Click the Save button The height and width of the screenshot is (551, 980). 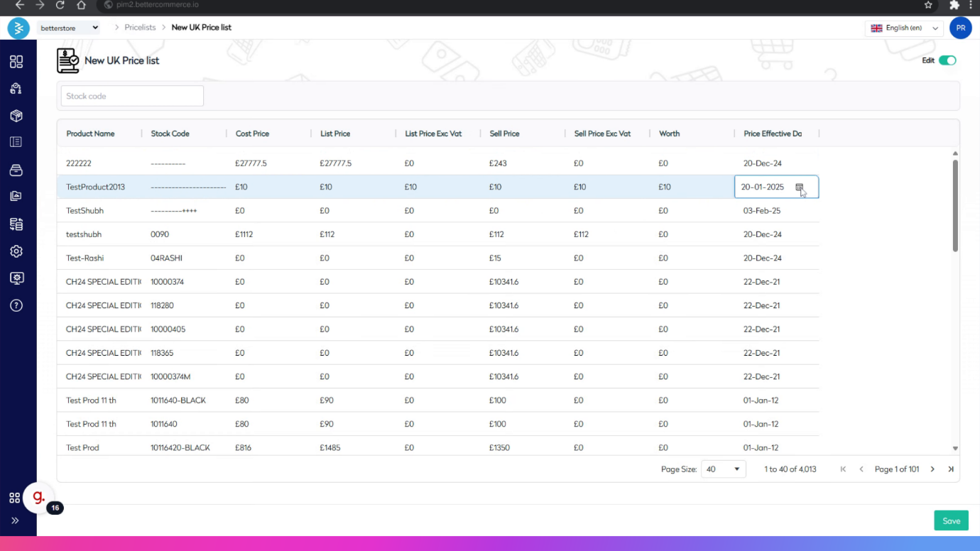click(x=951, y=520)
